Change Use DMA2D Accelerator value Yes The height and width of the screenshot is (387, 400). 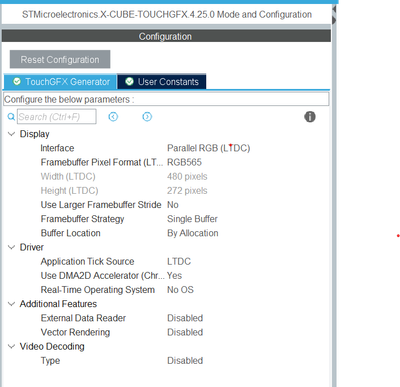click(x=174, y=276)
